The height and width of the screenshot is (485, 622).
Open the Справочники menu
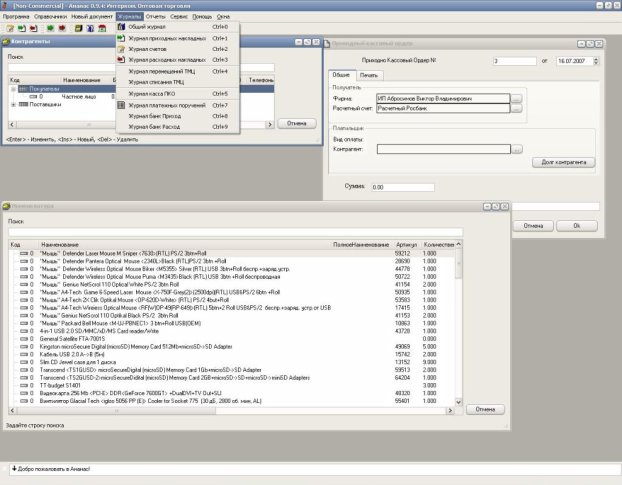[50, 17]
